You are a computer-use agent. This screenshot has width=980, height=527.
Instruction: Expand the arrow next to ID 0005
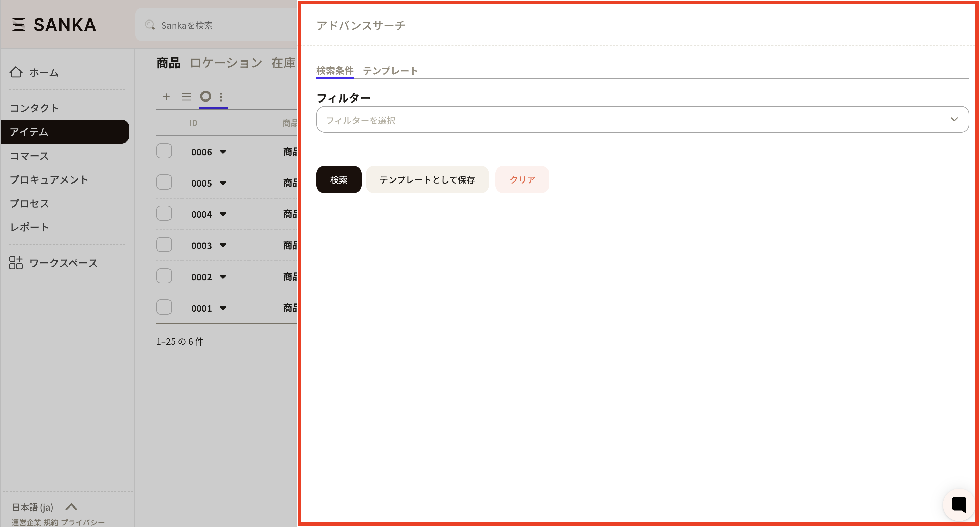[223, 183]
